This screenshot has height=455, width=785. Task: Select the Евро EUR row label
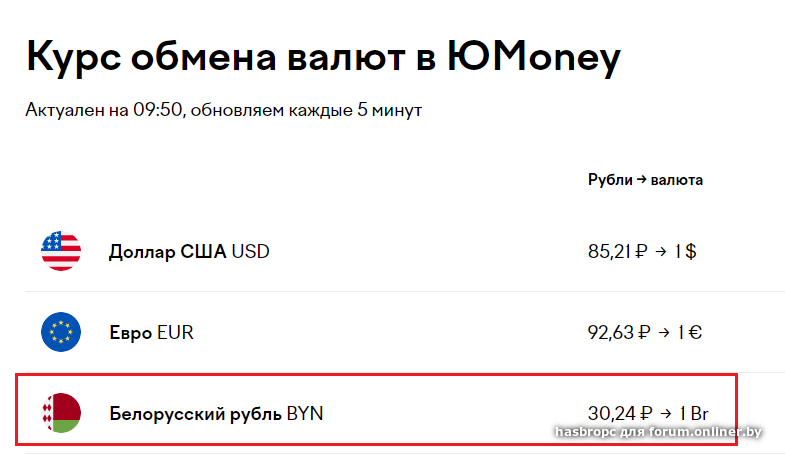151,332
